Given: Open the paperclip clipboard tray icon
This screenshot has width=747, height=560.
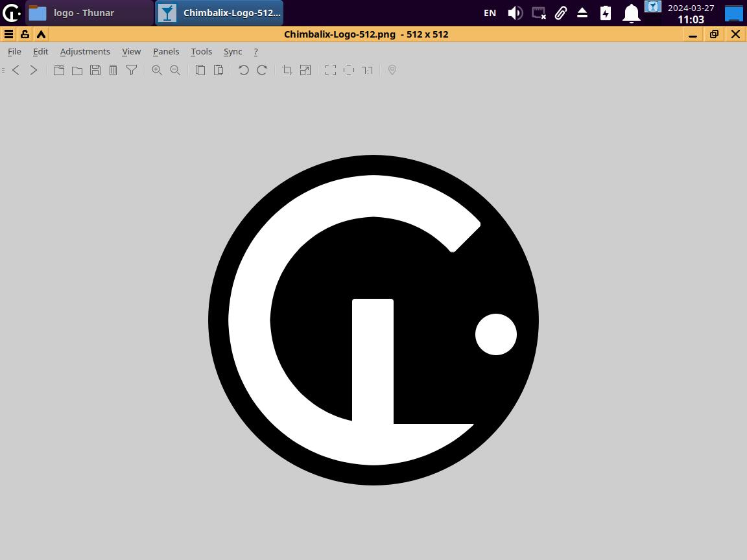Looking at the screenshot, I should [561, 13].
